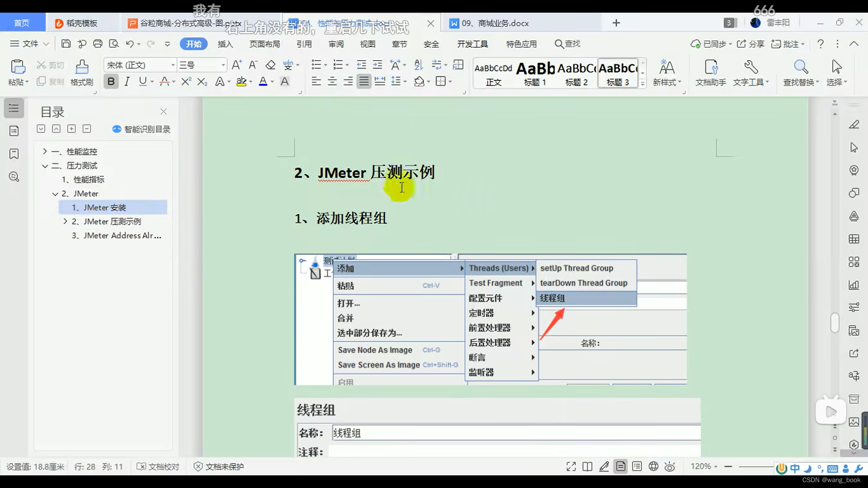Open the 插入 ribbon tab
Image resolution: width=868 pixels, height=488 pixels.
(x=225, y=44)
